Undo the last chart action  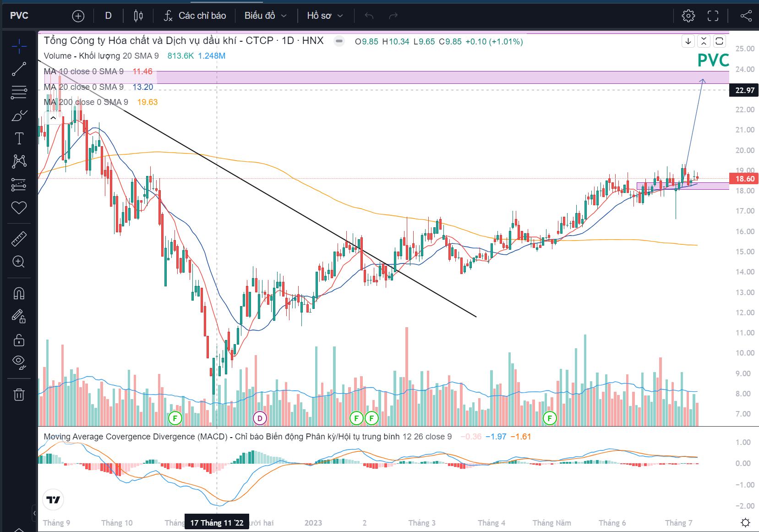coord(369,16)
